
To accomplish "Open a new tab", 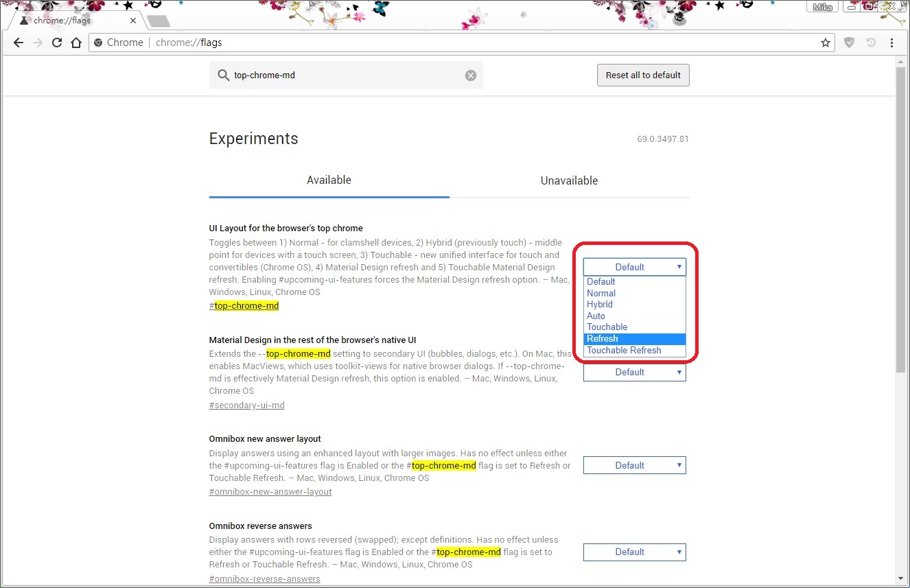I will (158, 21).
